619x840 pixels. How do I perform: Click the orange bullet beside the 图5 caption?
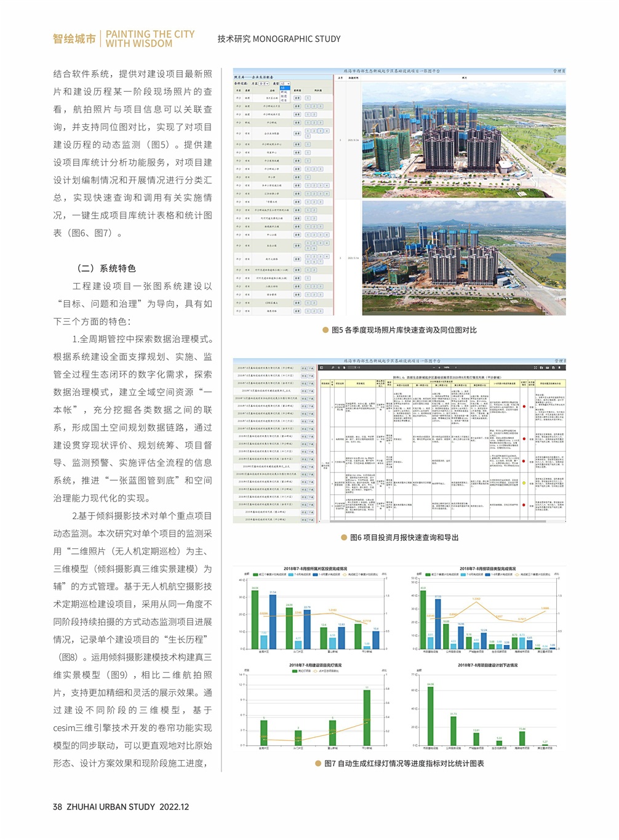click(x=325, y=330)
